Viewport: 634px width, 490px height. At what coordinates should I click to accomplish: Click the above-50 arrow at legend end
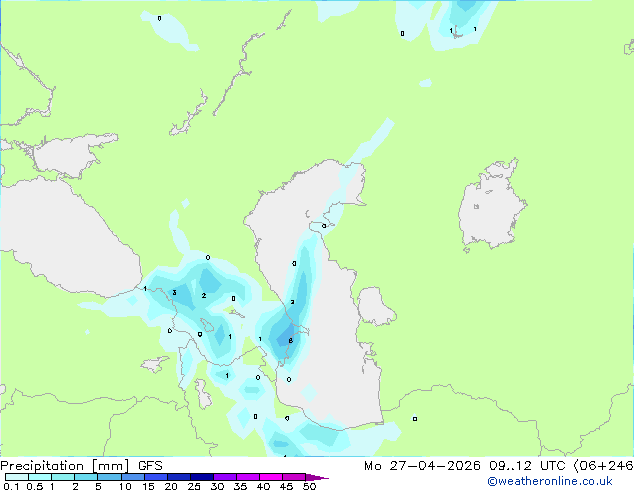pos(317,477)
